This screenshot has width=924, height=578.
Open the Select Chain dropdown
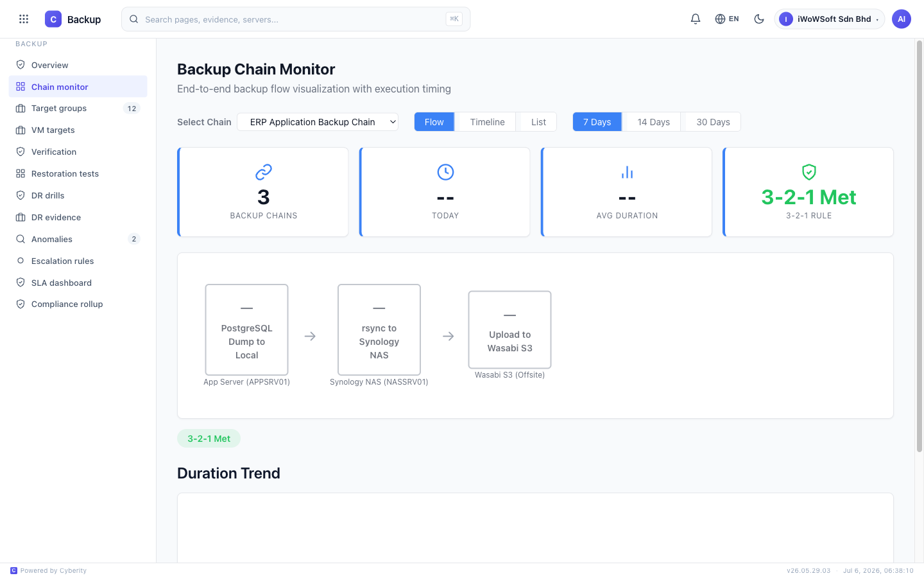tap(318, 122)
